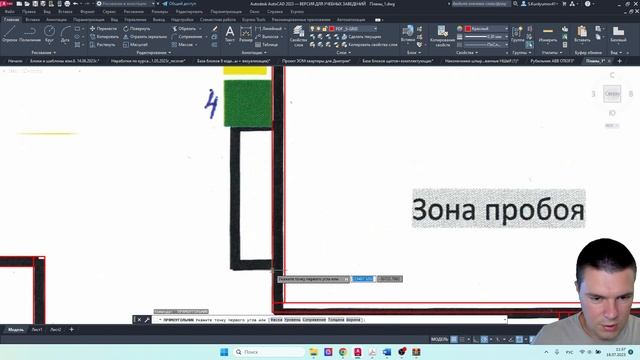Open Свойства слоя layer properties
This screenshot has height=360, width=640.
tap(298, 36)
